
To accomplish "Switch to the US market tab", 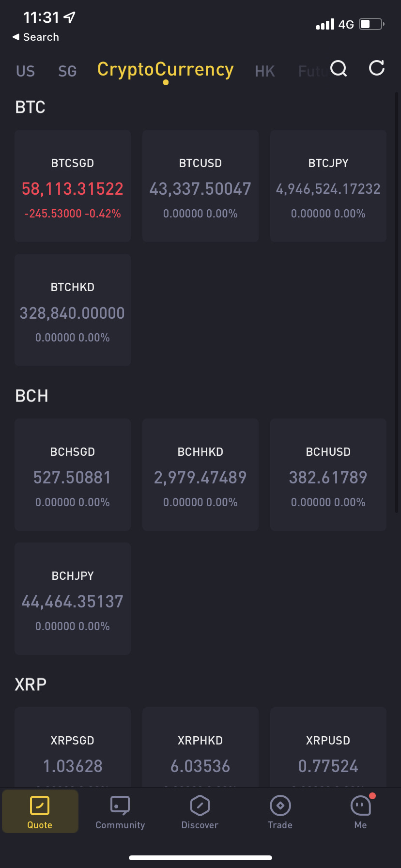I will pos(25,71).
